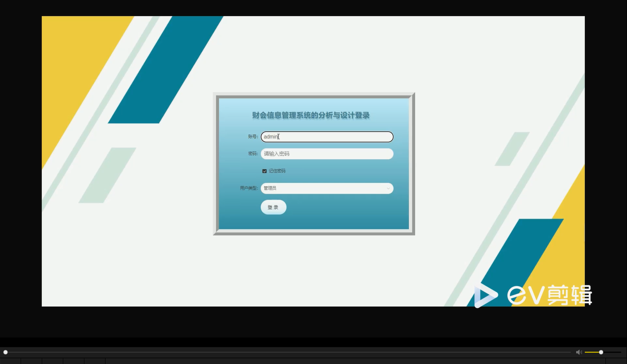Click the cursor inside the admin account box
The width and height of the screenshot is (627, 364).
click(278, 136)
